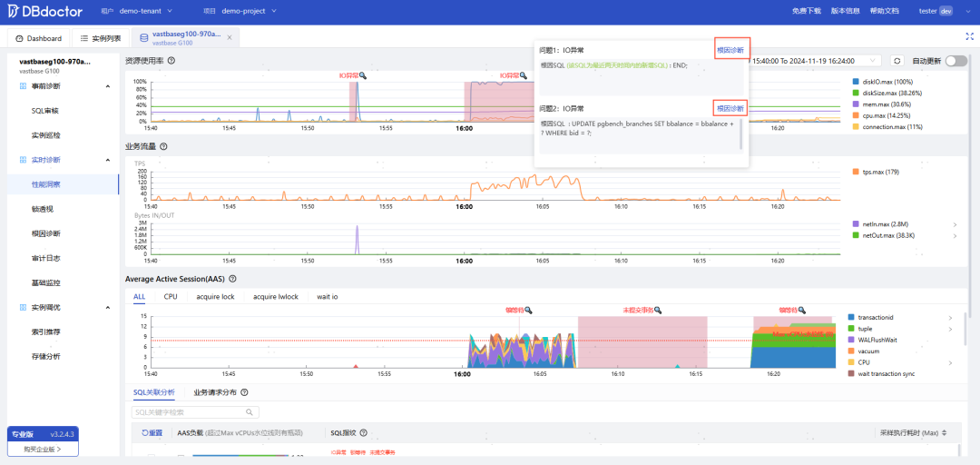Click the help icon beside Average Active Session(AAS)
The width and height of the screenshot is (980, 465).
233,279
